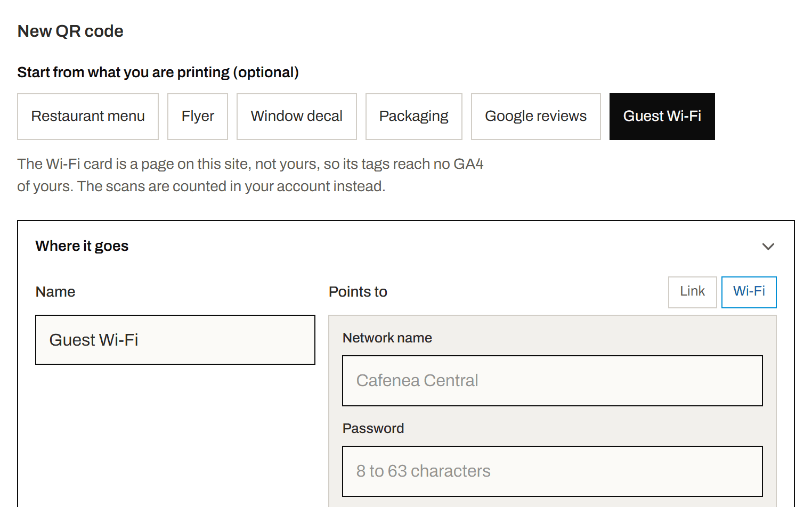Click the Password input field
This screenshot has height=507, width=812.
(x=553, y=471)
